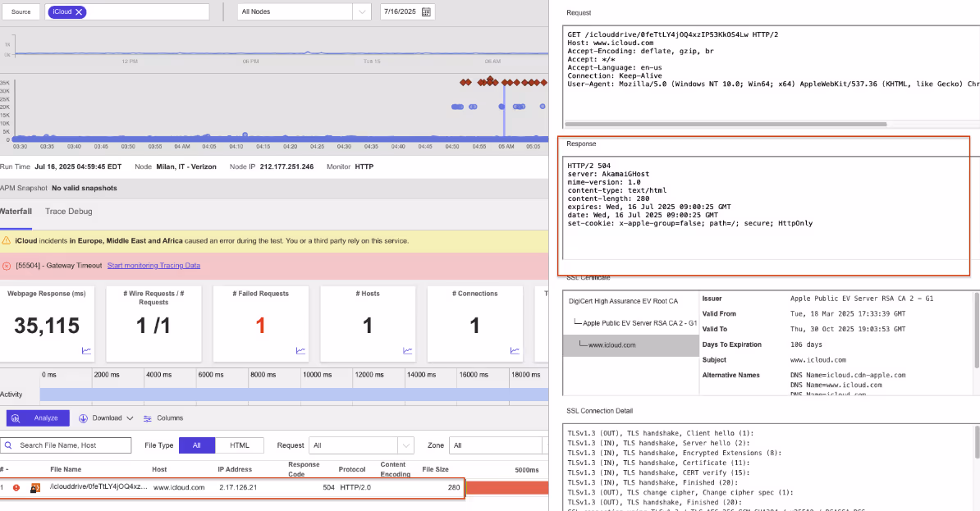This screenshot has width=980, height=511.
Task: Click the red error icon in request row 1
Action: [x=16, y=488]
